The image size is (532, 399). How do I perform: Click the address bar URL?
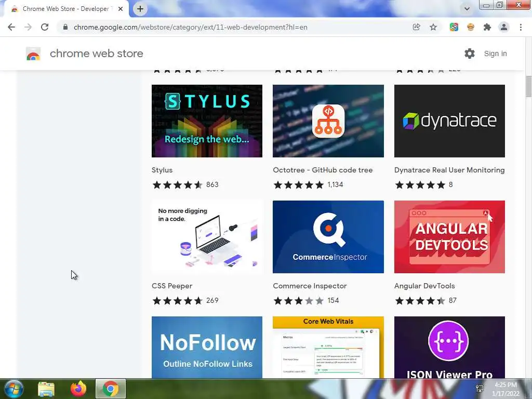pyautogui.click(x=190, y=27)
